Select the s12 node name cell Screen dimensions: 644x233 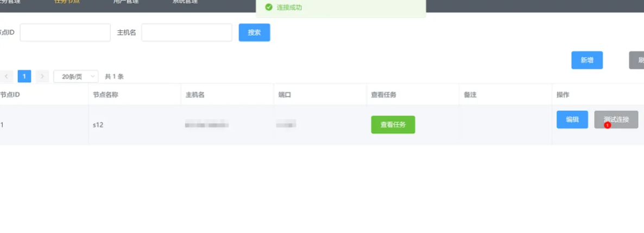click(98, 125)
